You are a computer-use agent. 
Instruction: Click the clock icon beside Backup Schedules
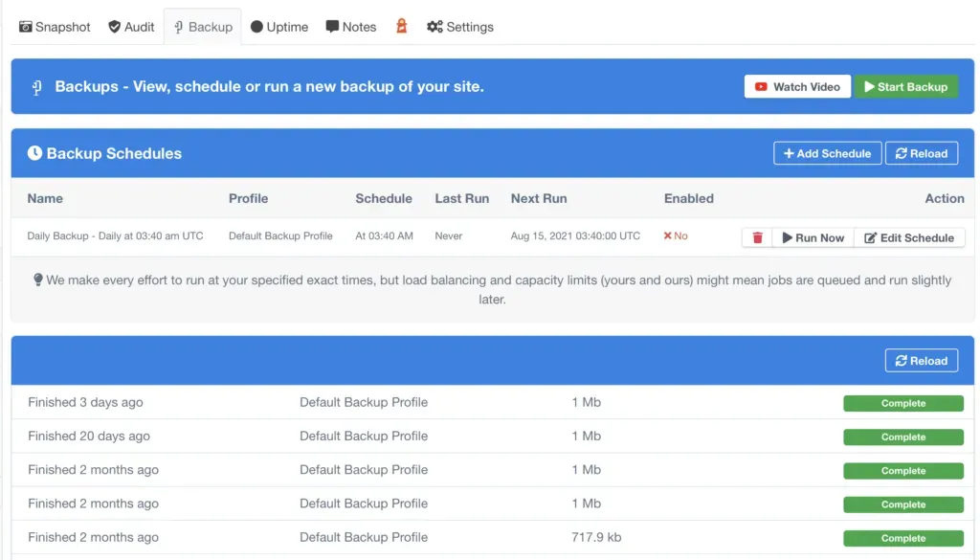point(33,153)
